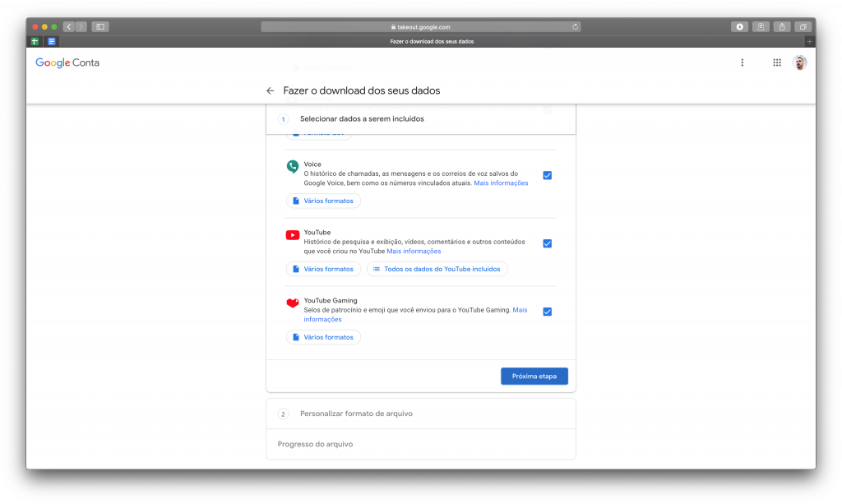Image resolution: width=842 pixels, height=504 pixels.
Task: Click the YouTube Gaming heart icon
Action: click(x=293, y=303)
